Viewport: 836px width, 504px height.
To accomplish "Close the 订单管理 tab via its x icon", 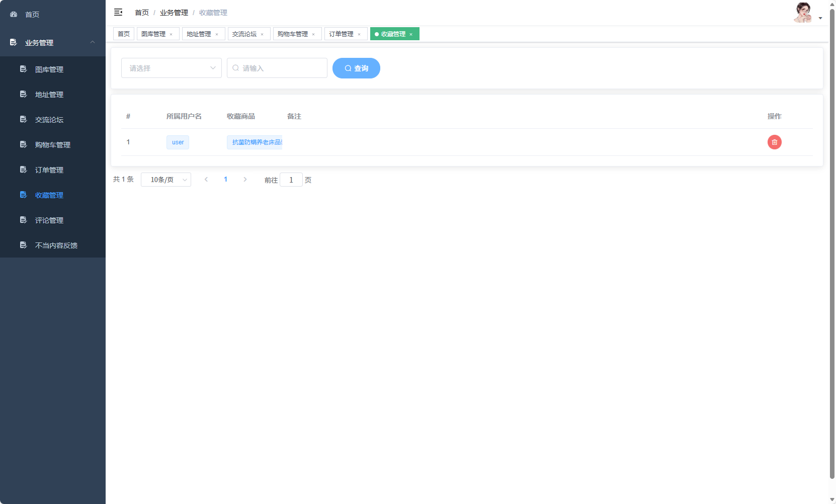I will tap(359, 34).
